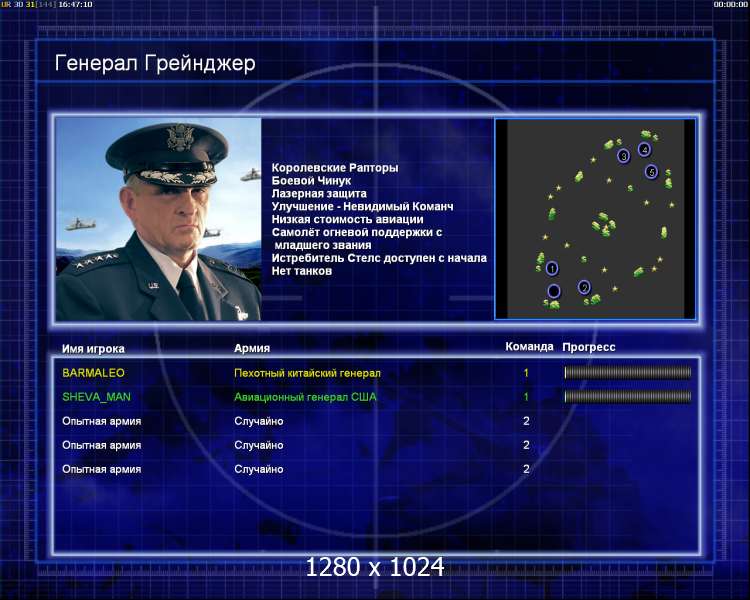Click the 'Имя игрока' column header
The height and width of the screenshot is (600, 750).
[x=93, y=349]
